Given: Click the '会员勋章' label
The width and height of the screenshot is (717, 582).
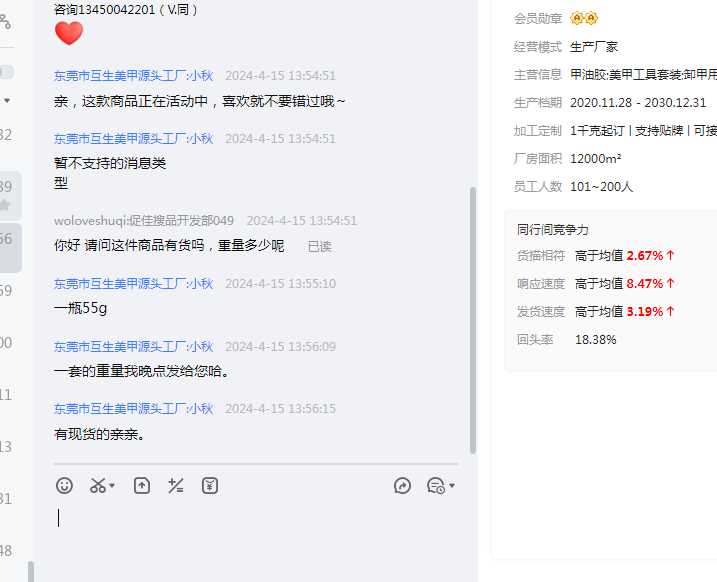Looking at the screenshot, I should 538,19.
